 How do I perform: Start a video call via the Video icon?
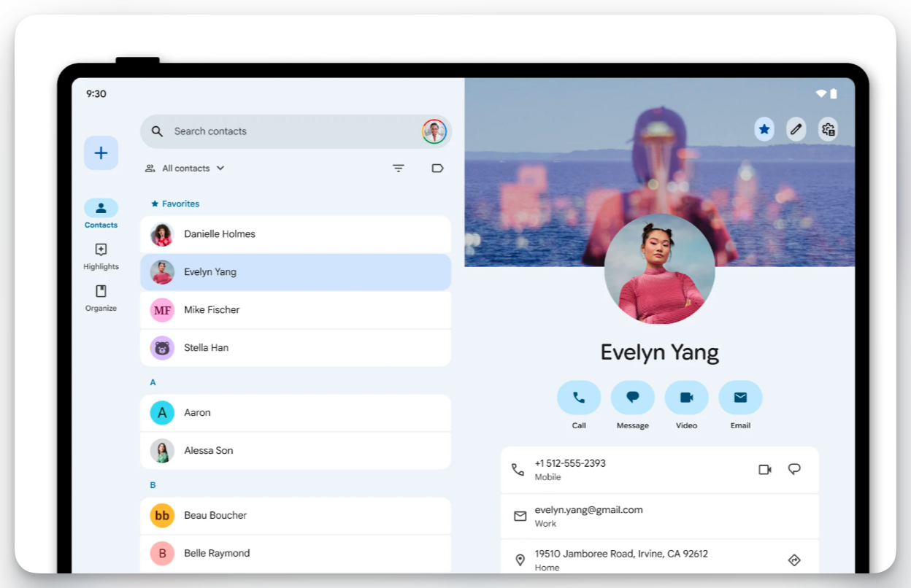pyautogui.click(x=686, y=396)
